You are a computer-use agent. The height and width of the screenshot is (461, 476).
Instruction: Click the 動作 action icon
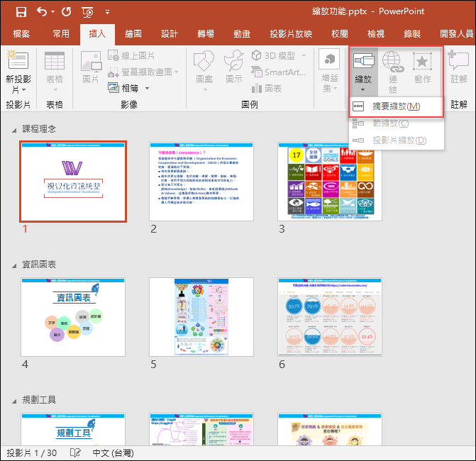coord(422,61)
